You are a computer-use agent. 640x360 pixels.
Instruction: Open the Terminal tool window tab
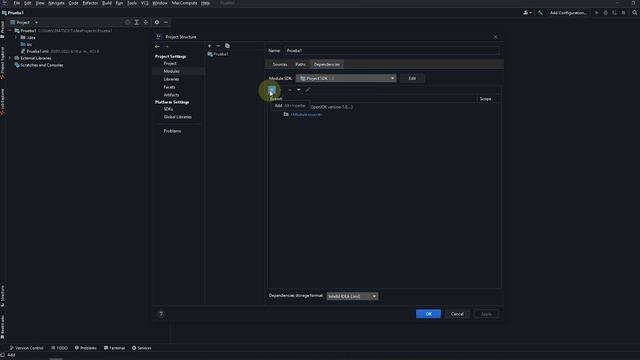click(114, 348)
